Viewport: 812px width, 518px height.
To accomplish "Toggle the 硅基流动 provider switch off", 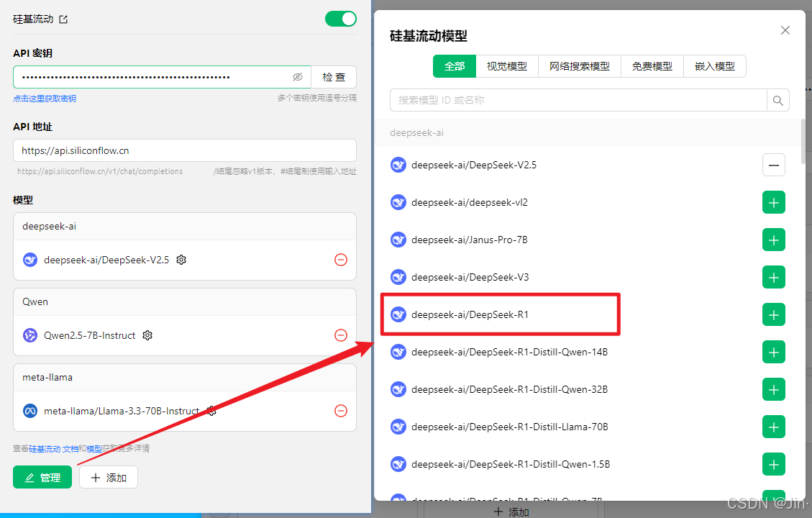I will pos(341,19).
